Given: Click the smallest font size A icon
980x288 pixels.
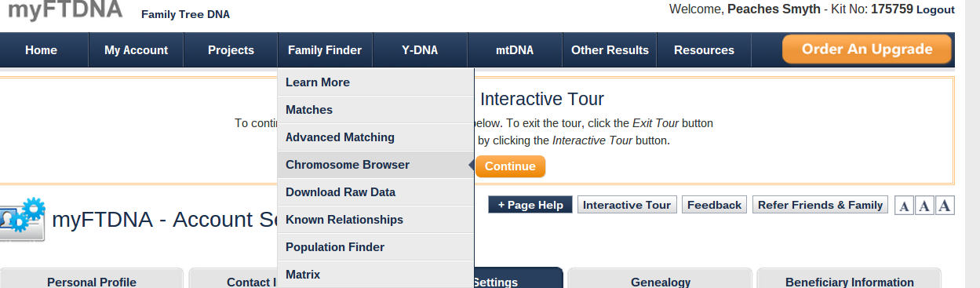Looking at the screenshot, I should coord(905,206).
